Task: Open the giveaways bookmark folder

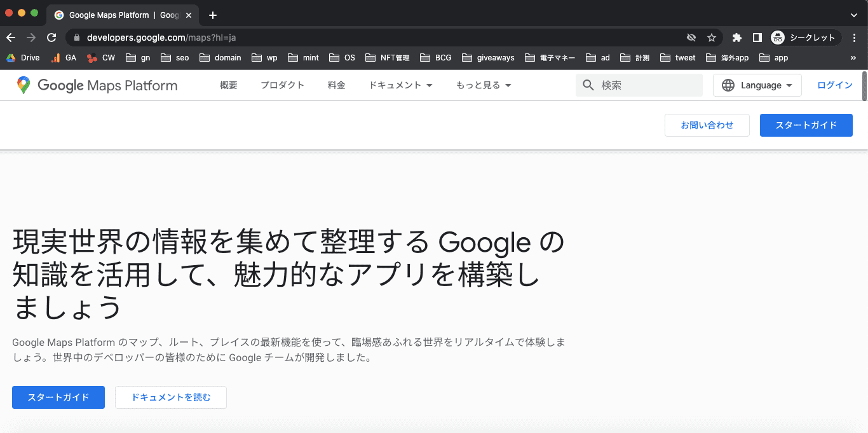Action: 488,58
